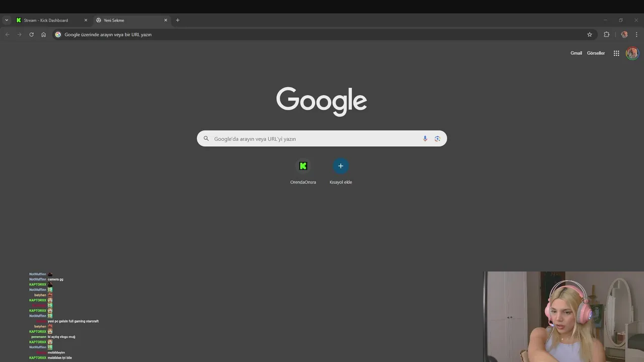Open the home page icon
The height and width of the screenshot is (362, 644).
(44, 35)
